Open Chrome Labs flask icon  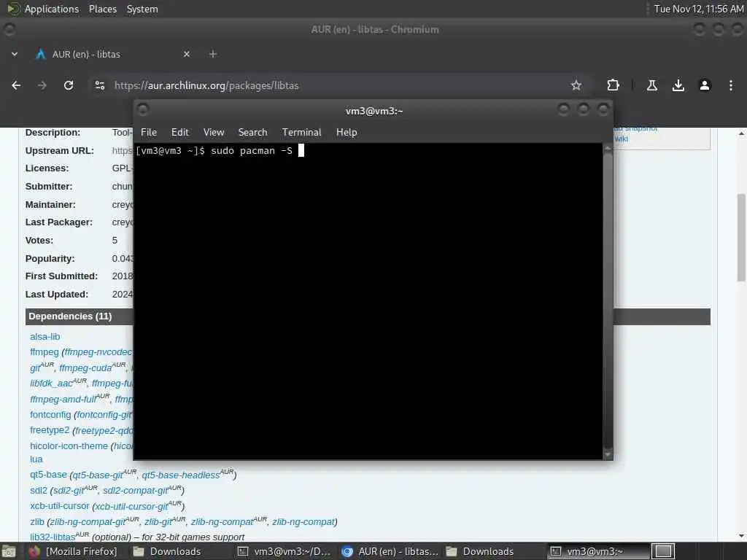(651, 85)
